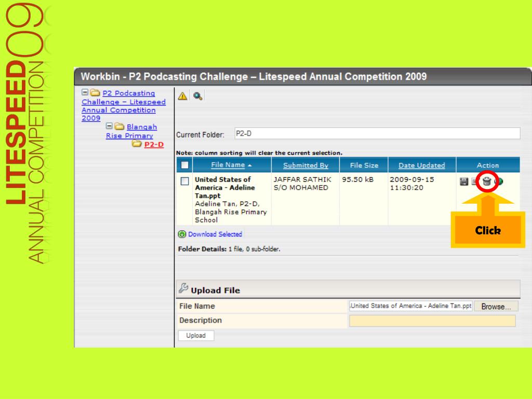Click the Blangah Rise Primary folder icon

point(119,127)
